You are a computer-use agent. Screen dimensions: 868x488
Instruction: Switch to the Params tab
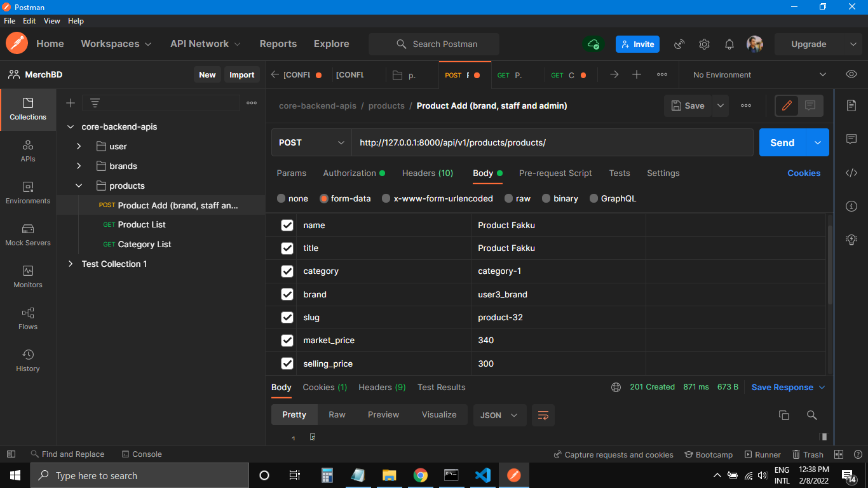(x=291, y=173)
